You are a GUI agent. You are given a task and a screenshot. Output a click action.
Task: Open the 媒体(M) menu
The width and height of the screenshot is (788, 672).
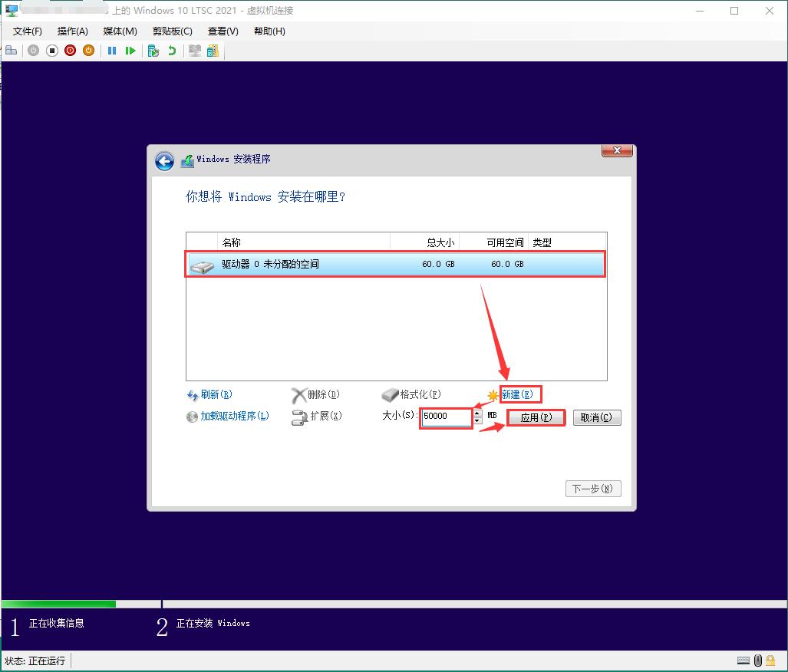120,31
